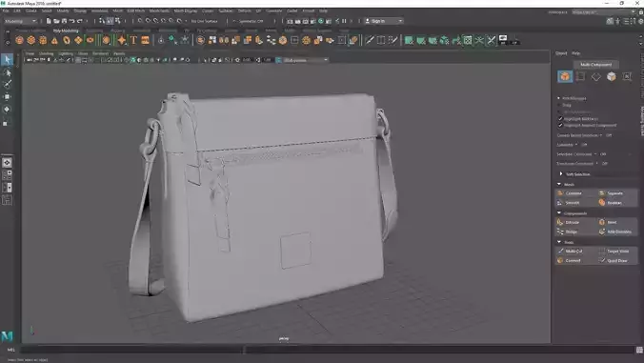Click the Save Scene disk icon
The width and height of the screenshot is (644, 363).
64,21
